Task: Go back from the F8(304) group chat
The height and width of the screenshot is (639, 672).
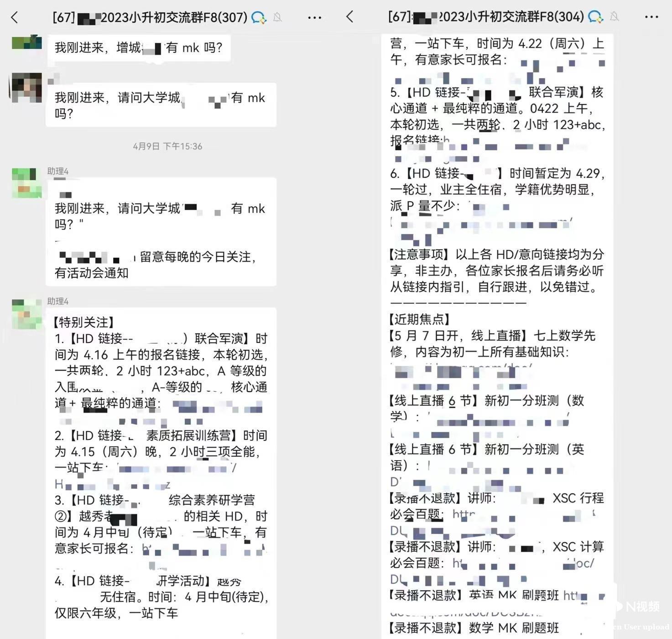Action: tap(350, 17)
